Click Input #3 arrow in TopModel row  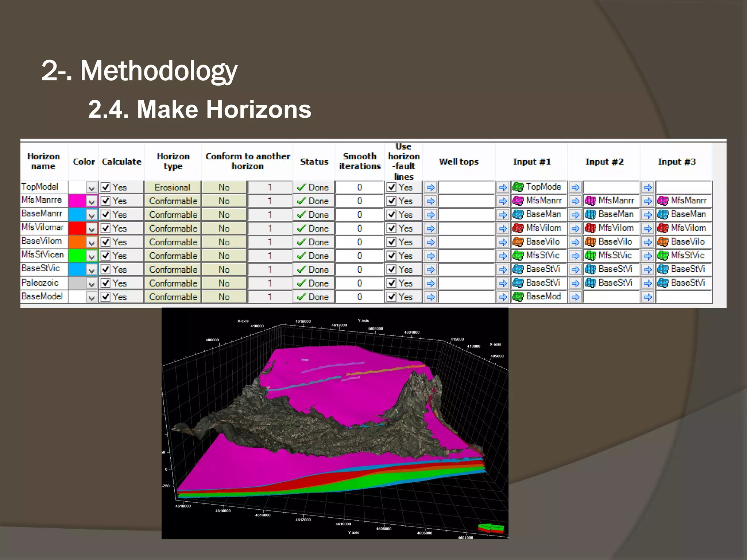[648, 187]
